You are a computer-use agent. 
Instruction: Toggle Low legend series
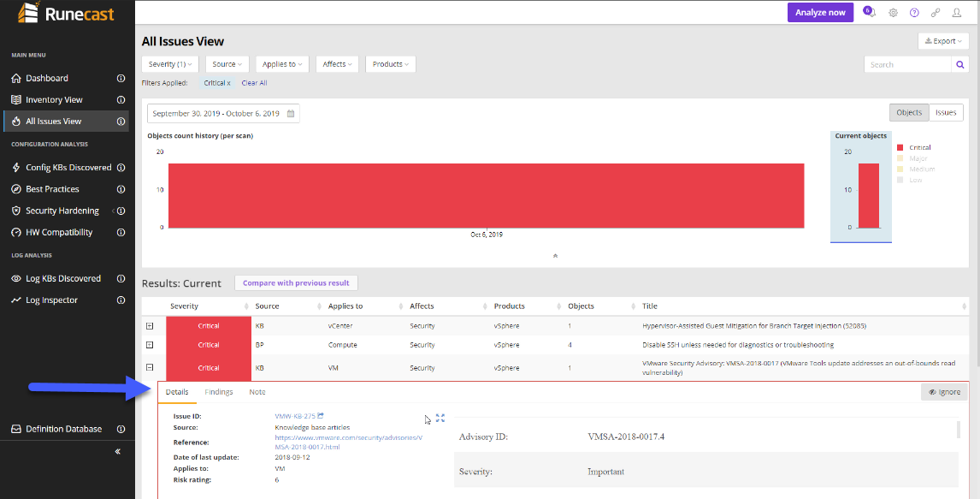[909, 180]
